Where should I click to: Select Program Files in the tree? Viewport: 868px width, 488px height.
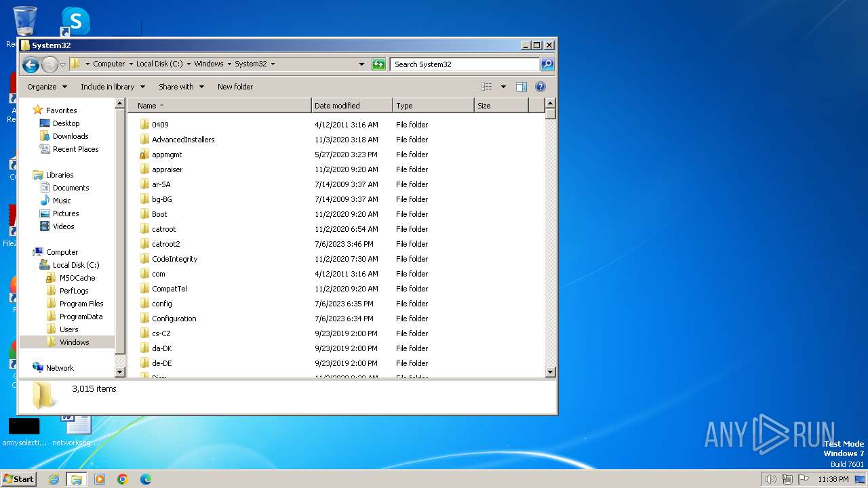point(81,304)
